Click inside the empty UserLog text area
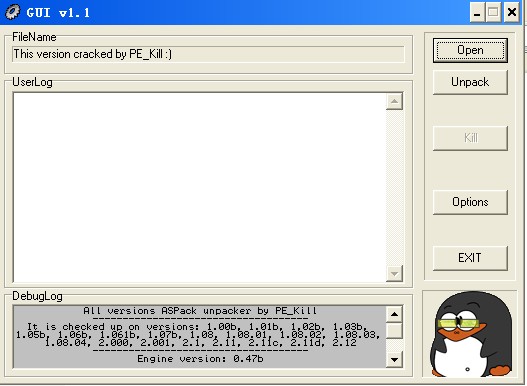 point(199,187)
